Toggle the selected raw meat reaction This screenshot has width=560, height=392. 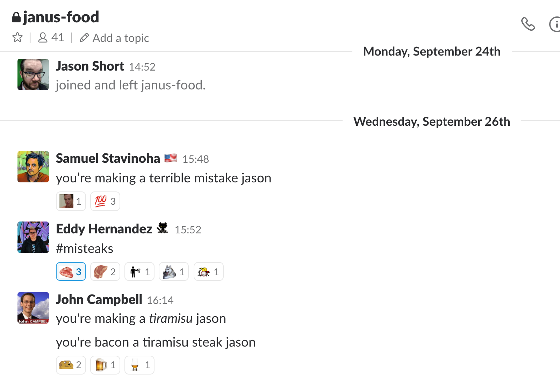click(71, 271)
